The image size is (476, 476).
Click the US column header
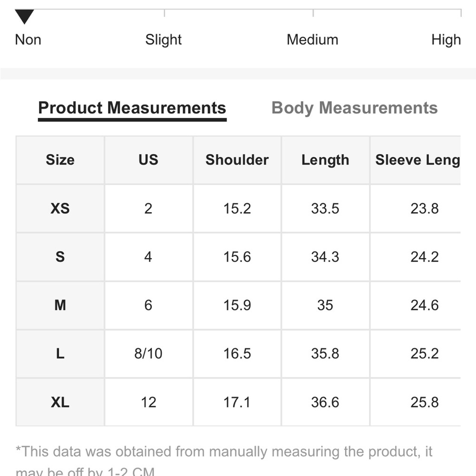click(x=149, y=160)
